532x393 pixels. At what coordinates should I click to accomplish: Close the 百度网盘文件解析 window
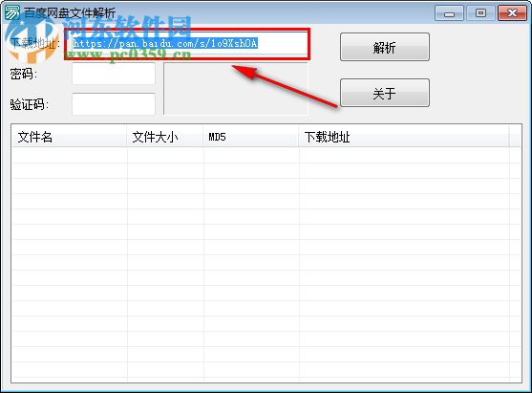pyautogui.click(x=512, y=13)
